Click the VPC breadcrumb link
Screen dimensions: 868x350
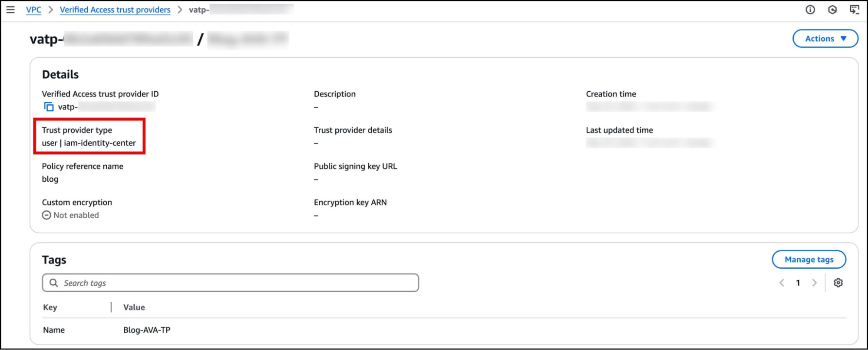pyautogui.click(x=33, y=10)
